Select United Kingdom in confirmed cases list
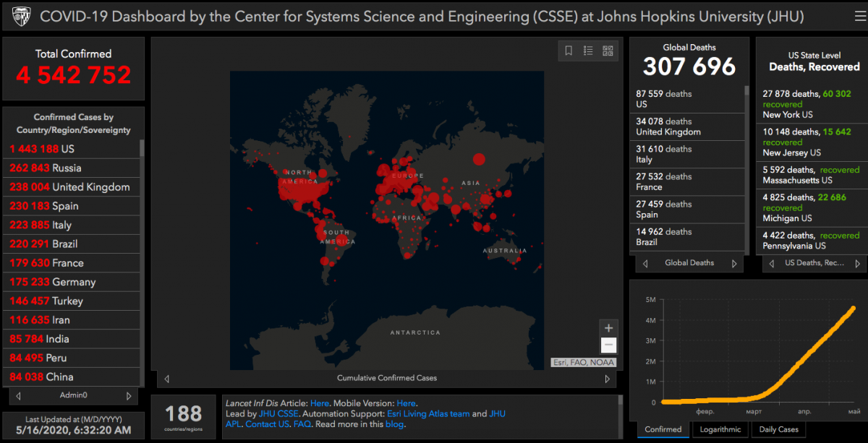868x443 pixels. pos(71,186)
